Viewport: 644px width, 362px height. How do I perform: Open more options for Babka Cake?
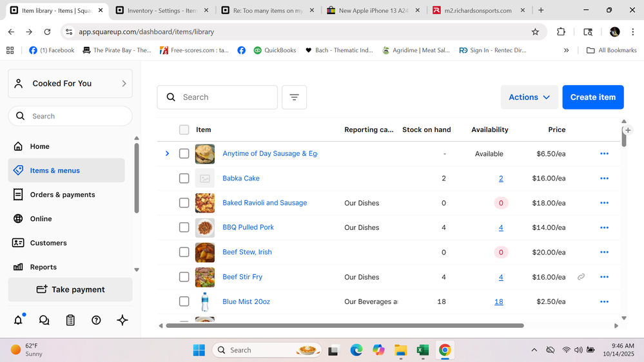click(x=604, y=178)
